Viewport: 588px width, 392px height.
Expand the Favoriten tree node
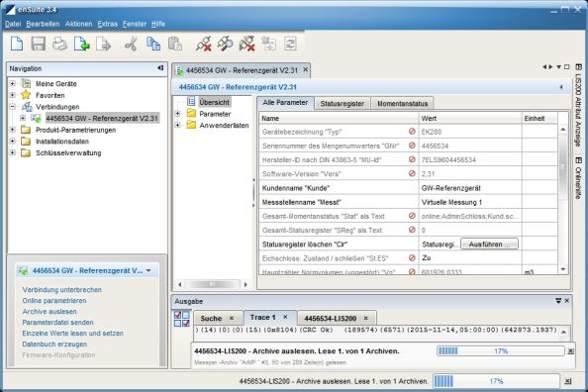coord(13,95)
